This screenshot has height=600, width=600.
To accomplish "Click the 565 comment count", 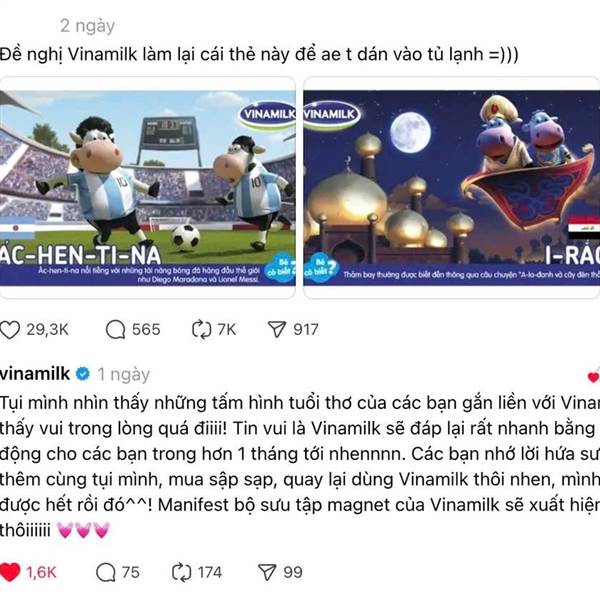I will pyautogui.click(x=146, y=329).
